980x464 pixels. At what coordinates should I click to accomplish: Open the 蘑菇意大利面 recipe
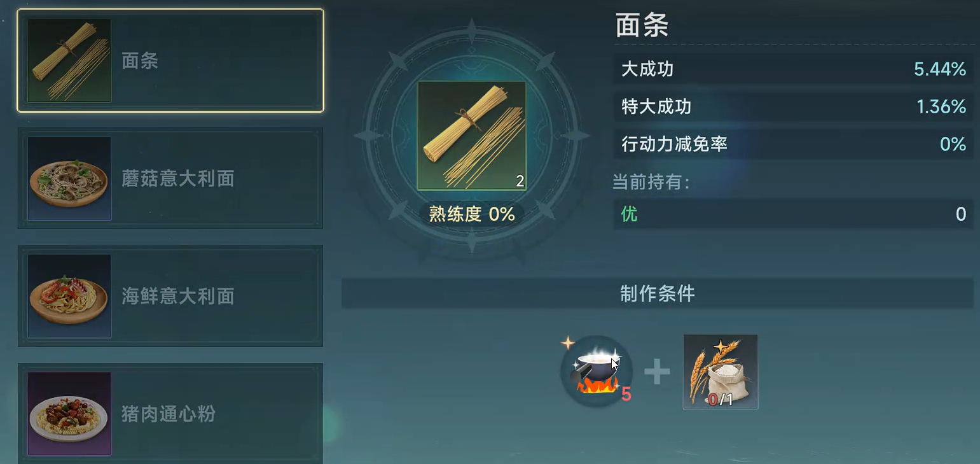pyautogui.click(x=170, y=178)
